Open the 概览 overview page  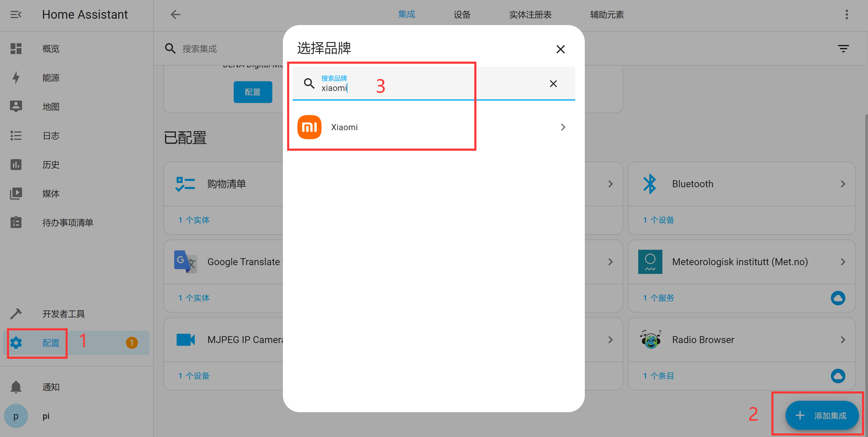tap(76, 49)
